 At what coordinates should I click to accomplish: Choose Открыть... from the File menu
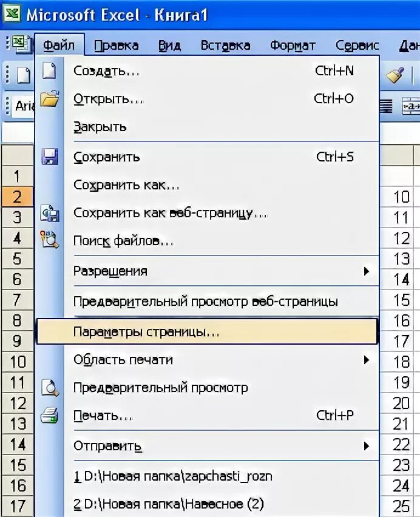coord(208,98)
